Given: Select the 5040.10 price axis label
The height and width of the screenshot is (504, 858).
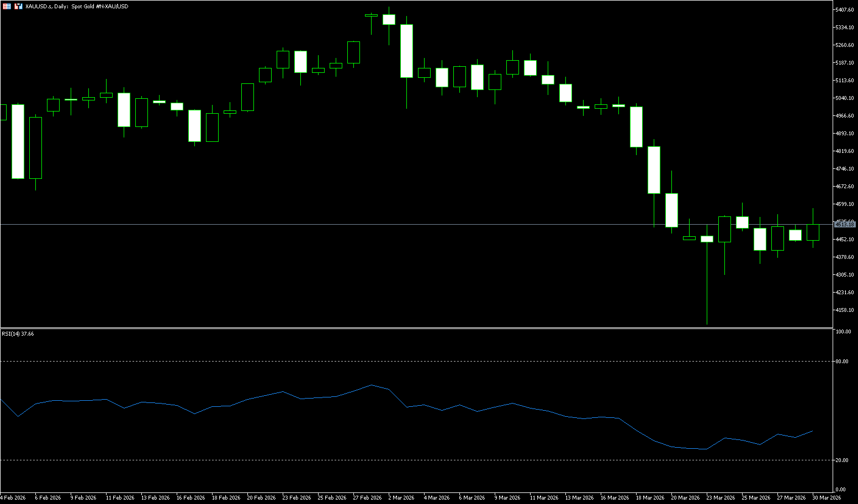Looking at the screenshot, I should tap(845, 98).
